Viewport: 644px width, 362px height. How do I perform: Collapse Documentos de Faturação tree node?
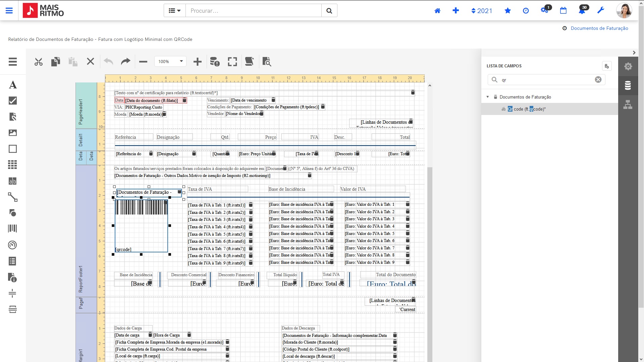(x=488, y=97)
